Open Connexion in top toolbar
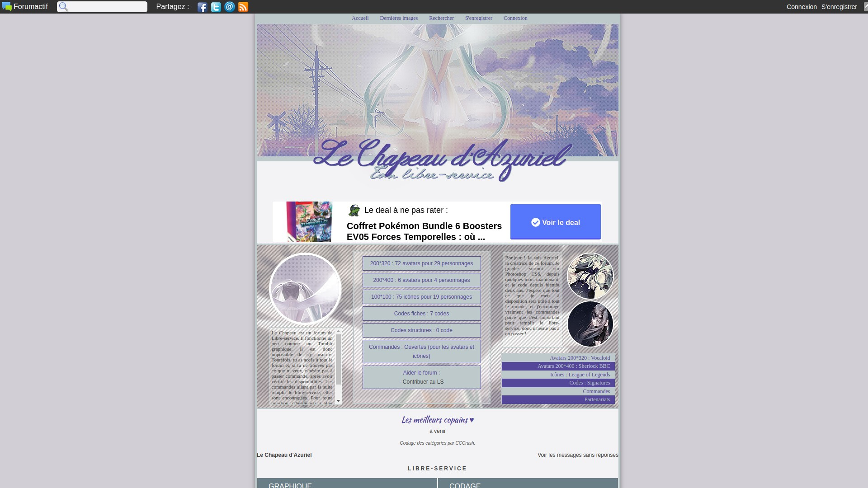This screenshot has height=488, width=868. [x=802, y=7]
